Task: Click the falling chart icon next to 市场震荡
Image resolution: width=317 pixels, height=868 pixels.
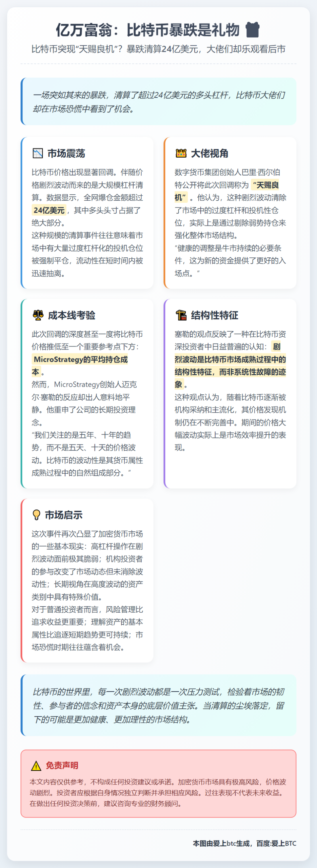Action: coord(38,153)
